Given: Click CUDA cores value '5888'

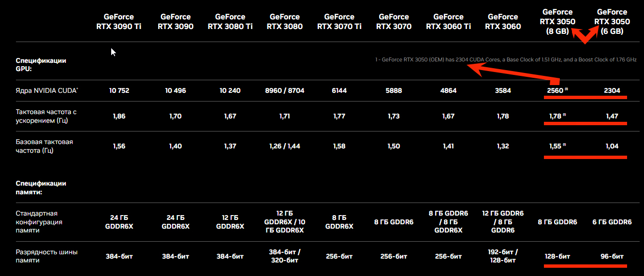Looking at the screenshot, I should click(x=394, y=90).
